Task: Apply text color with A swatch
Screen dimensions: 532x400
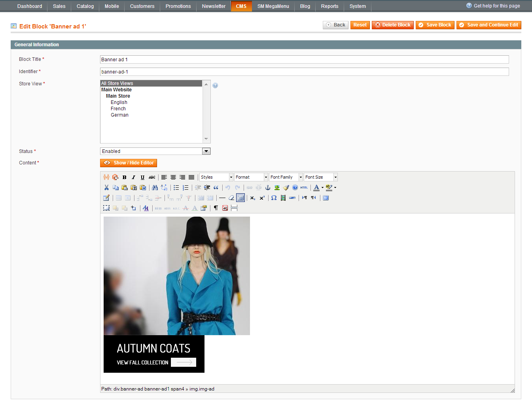Action: click(x=316, y=187)
